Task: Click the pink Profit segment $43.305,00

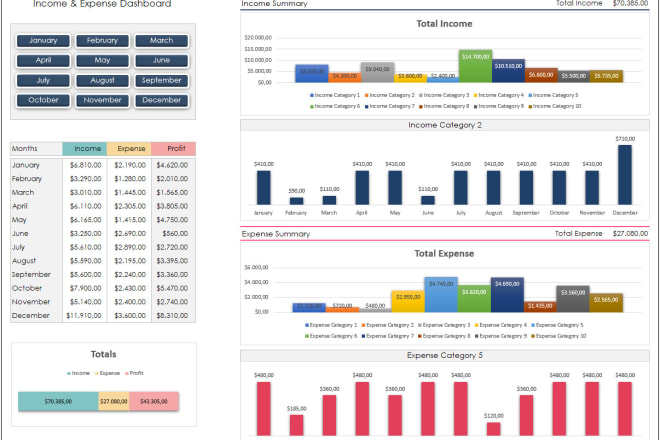Action: [x=154, y=401]
